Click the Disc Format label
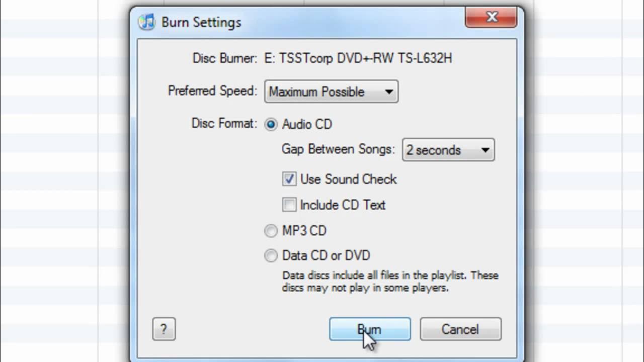Screen dimensions: 644x362 pyautogui.click(x=224, y=124)
